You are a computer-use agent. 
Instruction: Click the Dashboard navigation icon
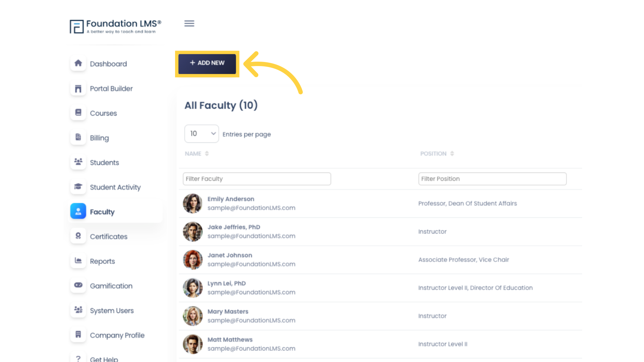point(78,63)
